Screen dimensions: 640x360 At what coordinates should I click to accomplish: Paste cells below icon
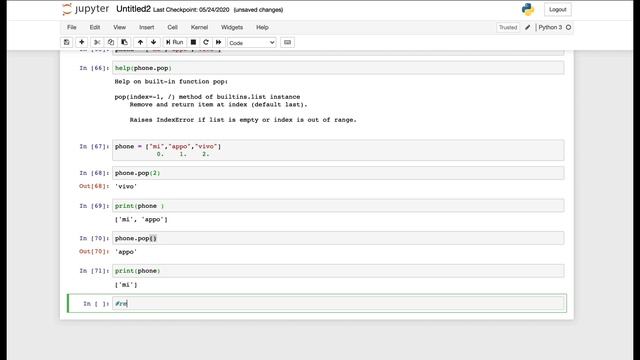pyautogui.click(x=124, y=42)
